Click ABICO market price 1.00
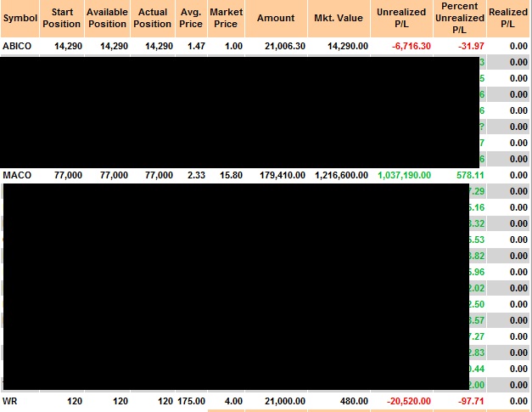 pyautogui.click(x=234, y=46)
